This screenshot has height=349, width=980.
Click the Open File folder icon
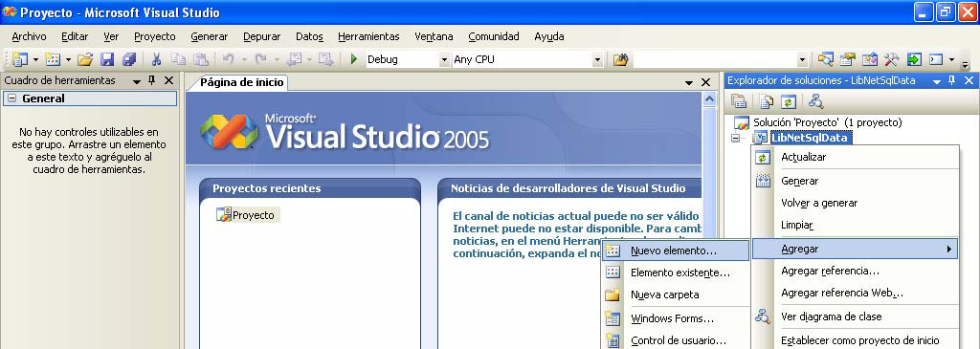[x=85, y=59]
